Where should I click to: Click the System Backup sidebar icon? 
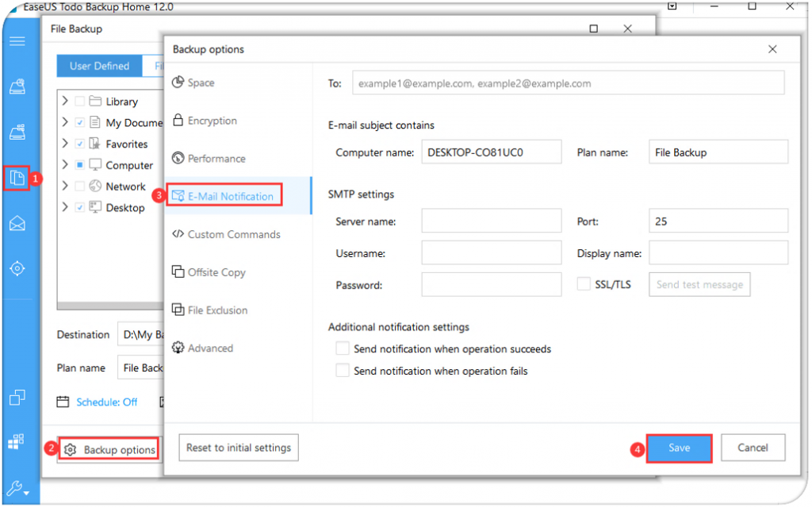pyautogui.click(x=17, y=133)
